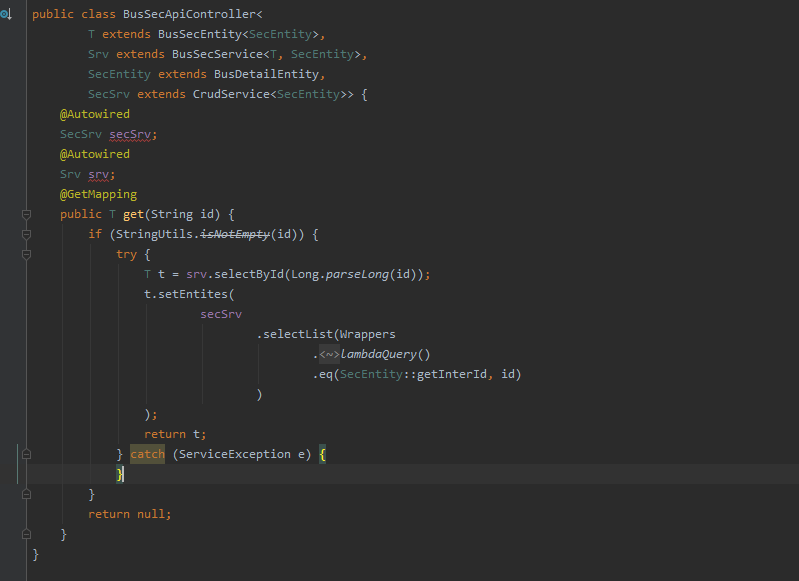Collapse the get method using its fold marker
The image size is (799, 581).
click(27, 214)
